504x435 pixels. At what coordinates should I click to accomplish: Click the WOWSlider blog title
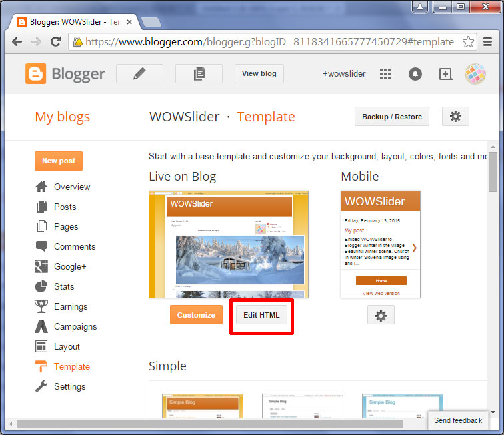185,117
